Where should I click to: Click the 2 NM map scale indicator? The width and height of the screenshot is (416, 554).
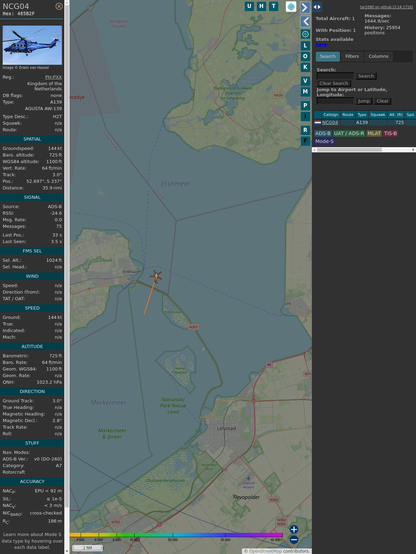point(87,548)
